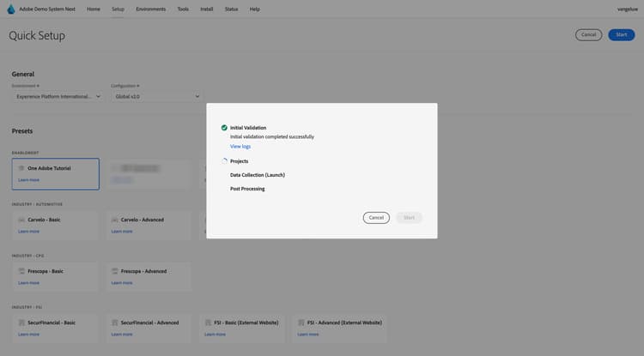Click the user name in top bar
The height and width of the screenshot is (356, 644).
(x=627, y=9)
